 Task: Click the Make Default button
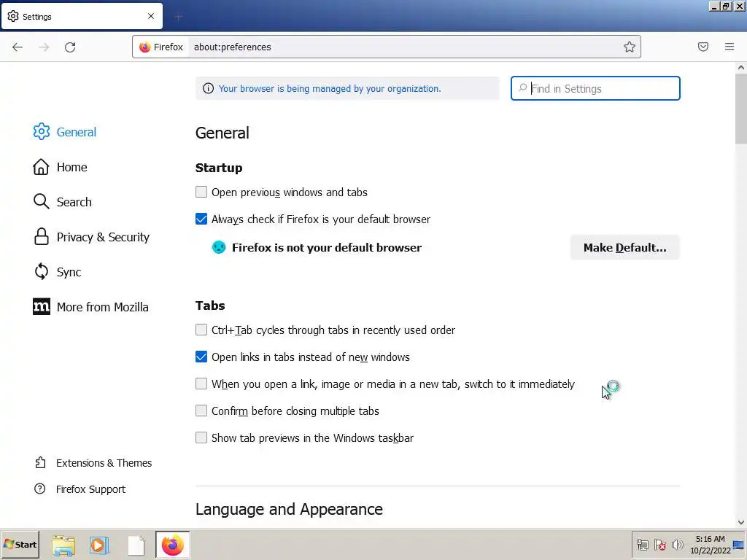pos(624,248)
